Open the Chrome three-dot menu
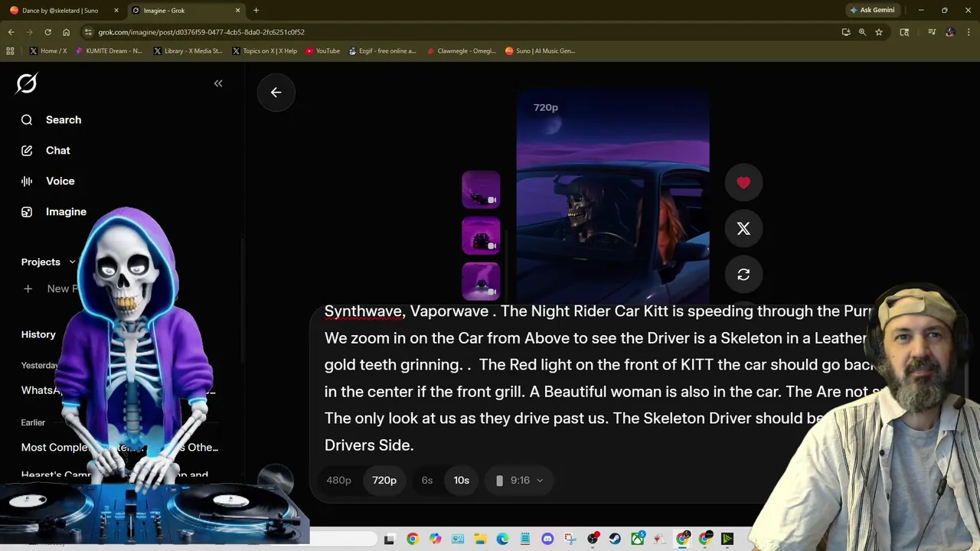This screenshot has width=980, height=551. (x=969, y=32)
